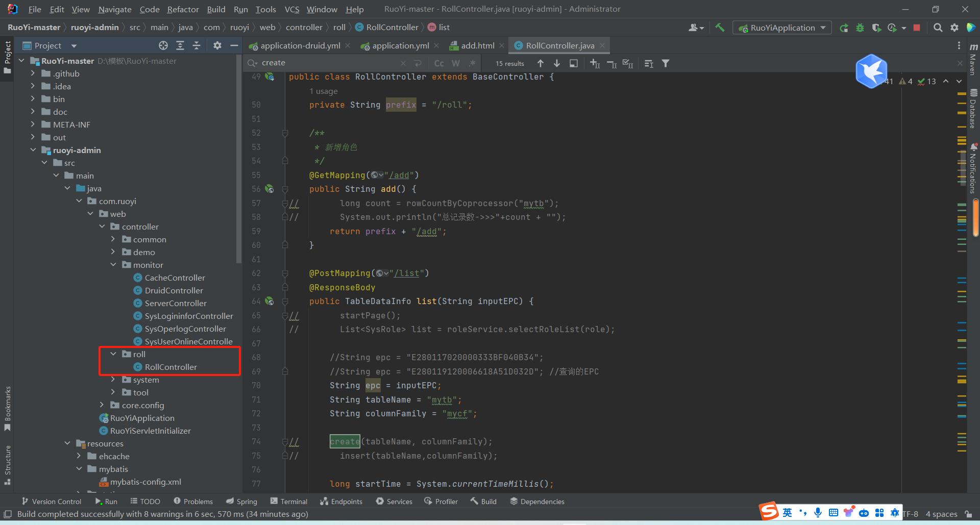Close the RollController.java tab
Viewport: 980px width, 525px height.
click(x=602, y=45)
